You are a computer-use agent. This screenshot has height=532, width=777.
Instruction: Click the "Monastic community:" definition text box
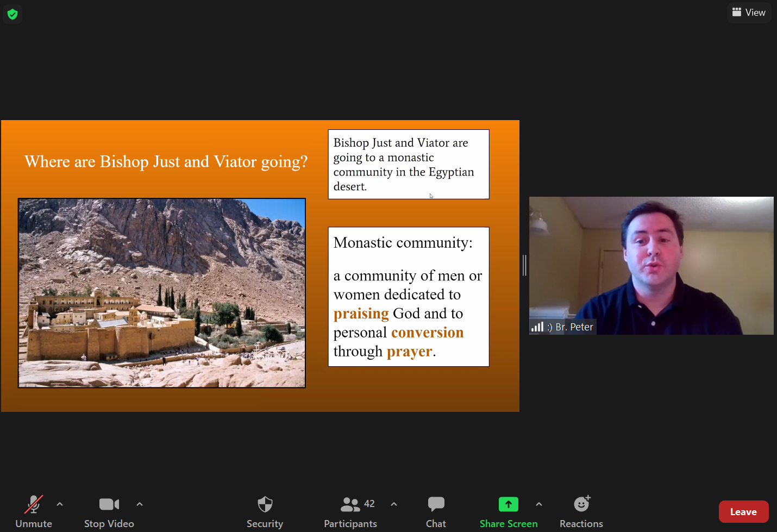[409, 297]
